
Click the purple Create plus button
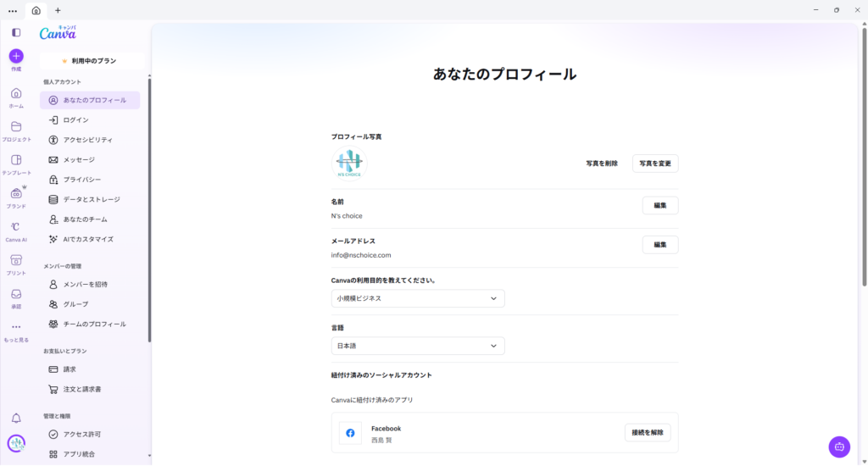[x=16, y=56]
